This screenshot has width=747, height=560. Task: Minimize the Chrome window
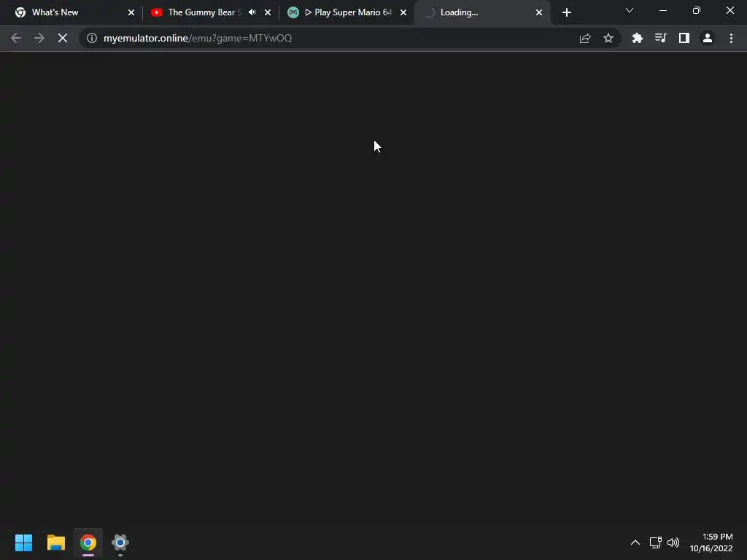(x=662, y=10)
